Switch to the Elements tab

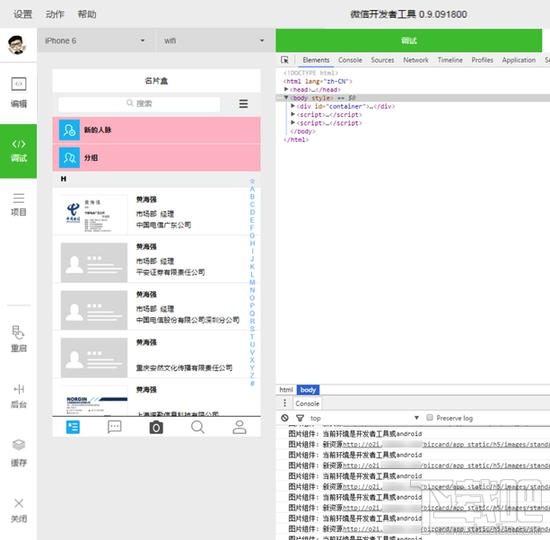pyautogui.click(x=316, y=60)
